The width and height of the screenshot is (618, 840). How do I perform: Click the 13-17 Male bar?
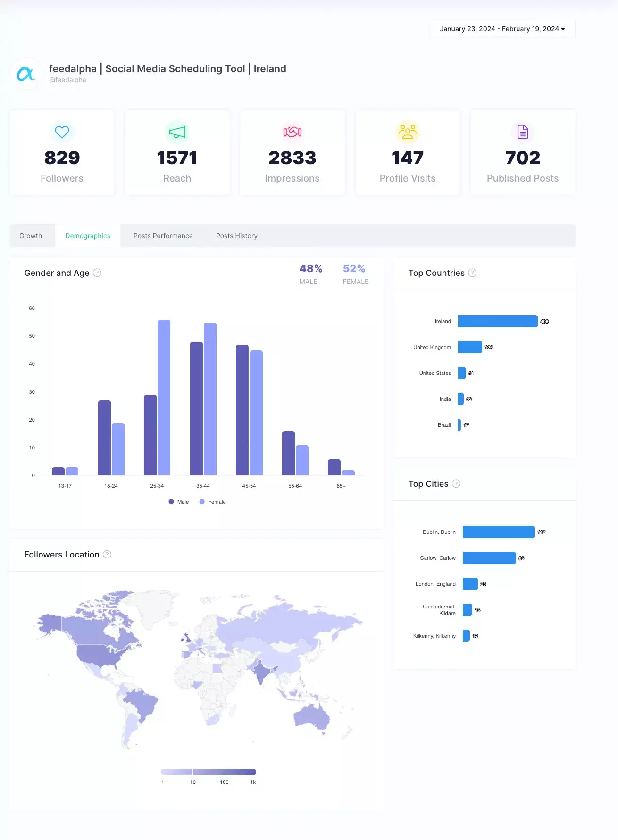58,471
